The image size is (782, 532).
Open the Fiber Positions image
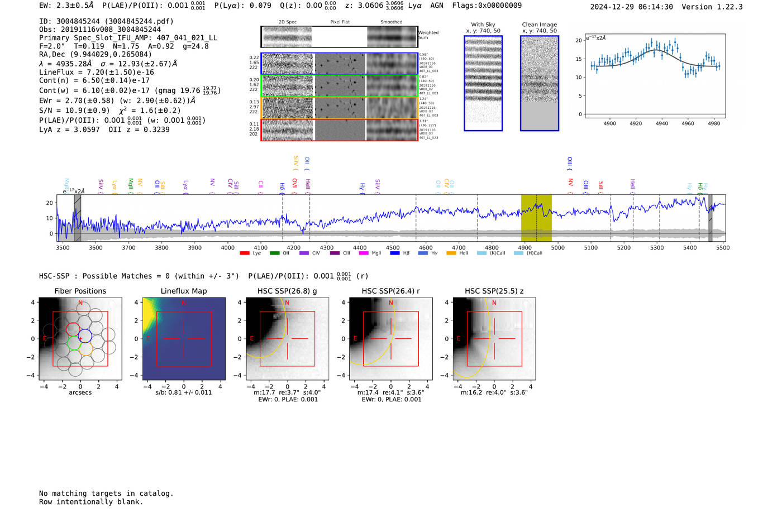tap(80, 338)
